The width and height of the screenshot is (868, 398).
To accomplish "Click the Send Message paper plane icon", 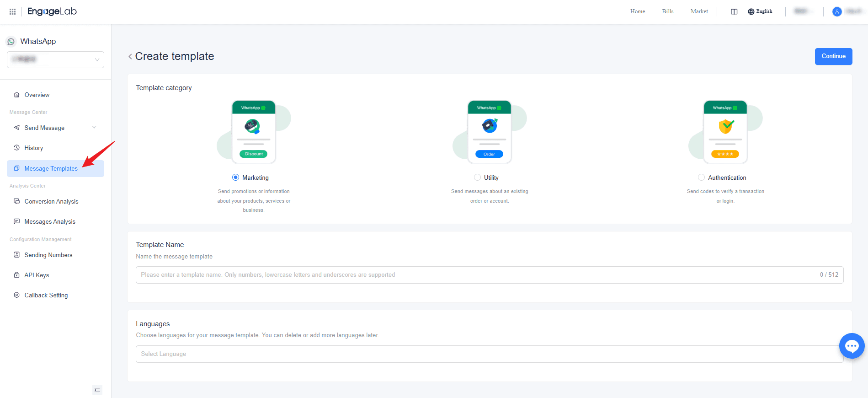I will pos(17,128).
